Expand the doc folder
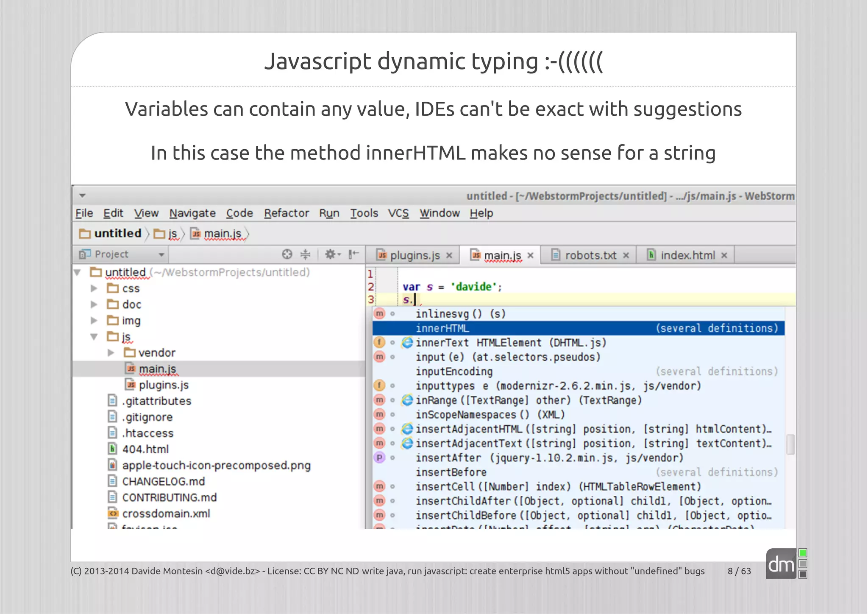The height and width of the screenshot is (614, 868). point(94,304)
